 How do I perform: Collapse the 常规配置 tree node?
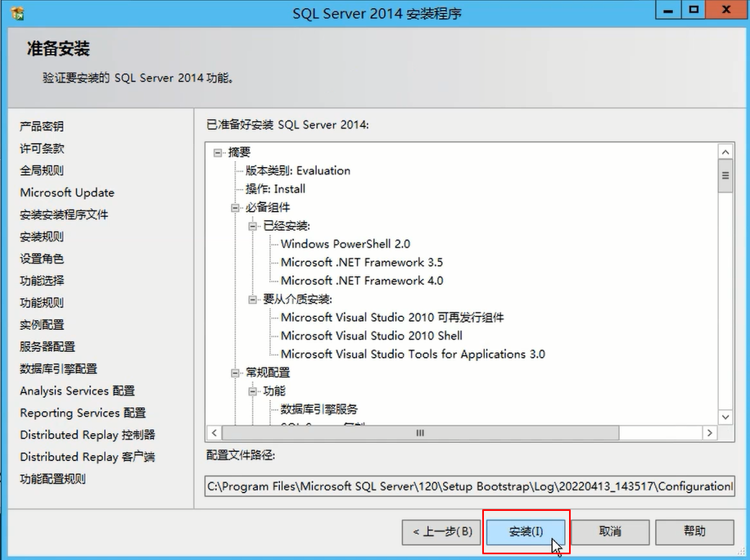235,373
